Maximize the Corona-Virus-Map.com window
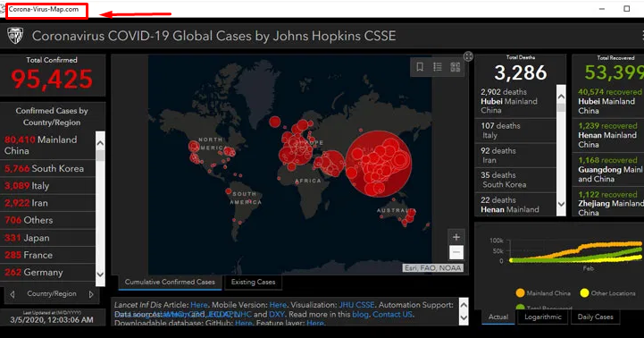Image resolution: width=644 pixels, height=338 pixels. pyautogui.click(x=627, y=9)
